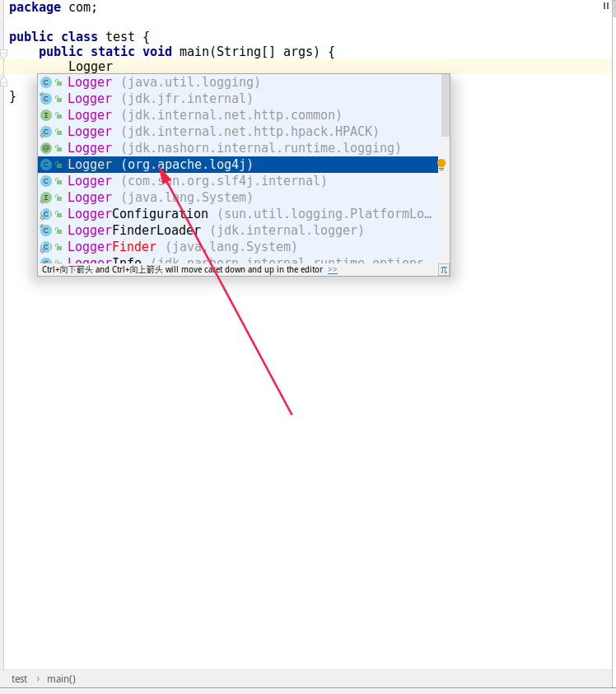The image size is (616, 694).
Task: Select Logger from org.apache.log4j
Action: point(238,165)
